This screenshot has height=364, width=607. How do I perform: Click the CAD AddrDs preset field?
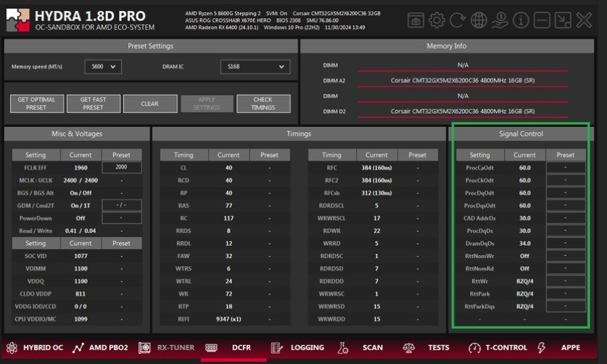(566, 218)
